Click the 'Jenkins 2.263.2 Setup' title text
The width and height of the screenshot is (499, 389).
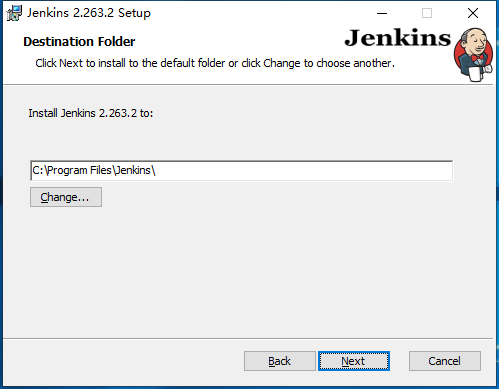click(x=89, y=13)
